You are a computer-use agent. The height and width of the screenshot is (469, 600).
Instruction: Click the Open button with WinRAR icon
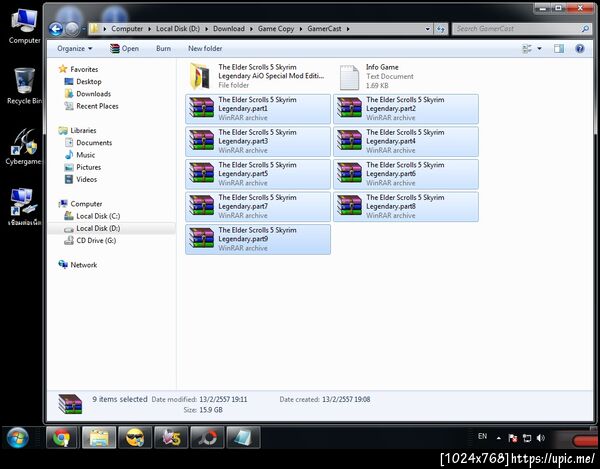(124, 49)
